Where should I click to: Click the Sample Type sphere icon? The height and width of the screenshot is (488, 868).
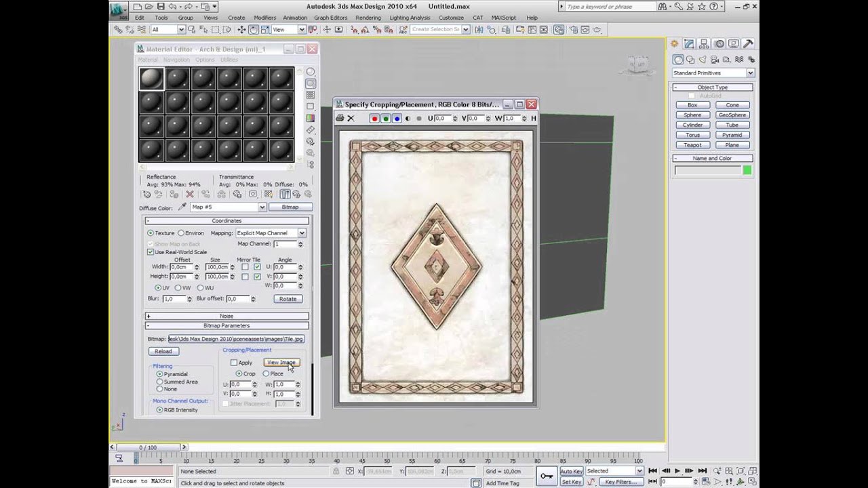coord(311,72)
